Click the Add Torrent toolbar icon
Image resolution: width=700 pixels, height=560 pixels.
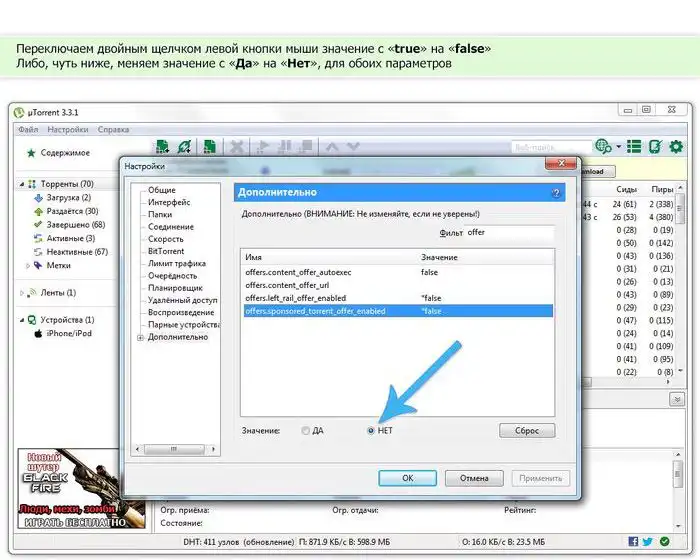tap(162, 148)
